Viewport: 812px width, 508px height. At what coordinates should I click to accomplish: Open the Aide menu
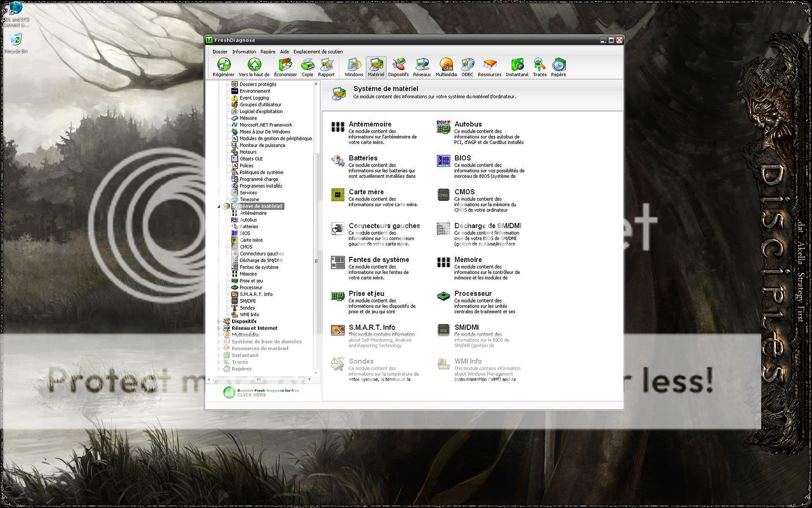(284, 52)
